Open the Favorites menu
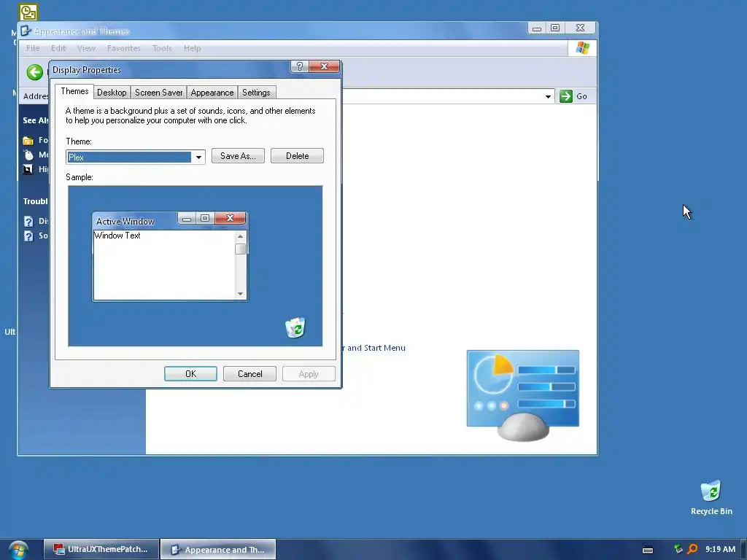The image size is (747, 560). point(123,48)
